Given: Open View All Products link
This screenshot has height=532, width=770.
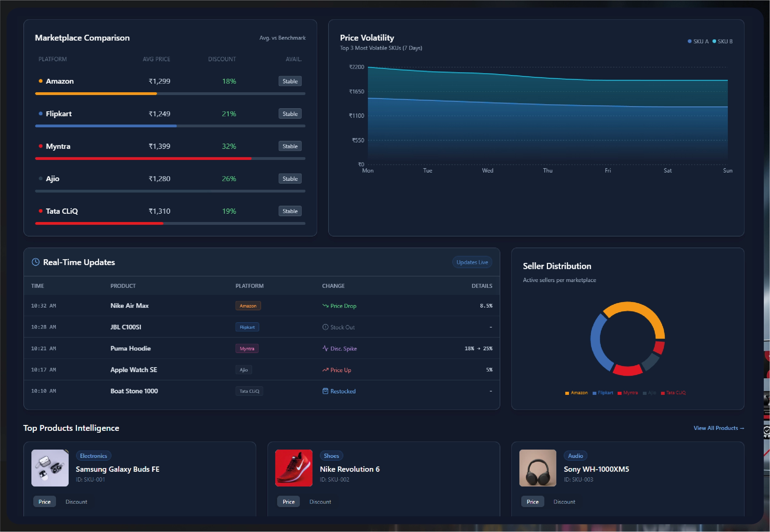Looking at the screenshot, I should (x=718, y=428).
